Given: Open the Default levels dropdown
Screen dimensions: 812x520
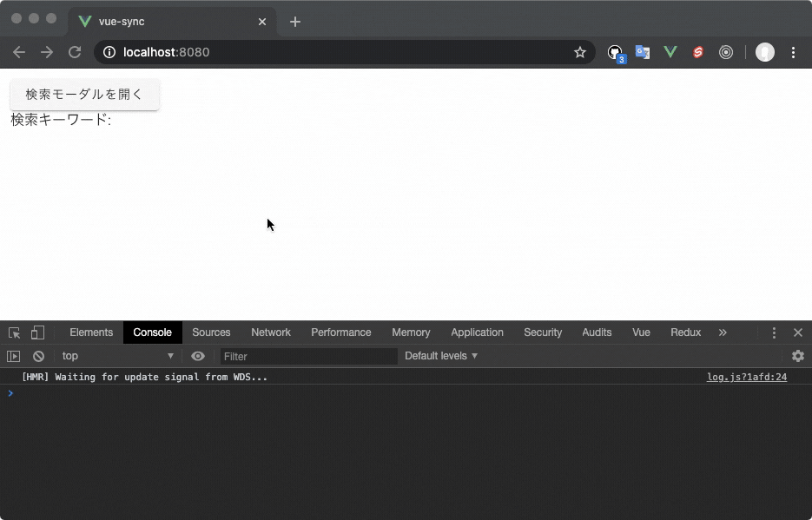Looking at the screenshot, I should click(x=441, y=356).
